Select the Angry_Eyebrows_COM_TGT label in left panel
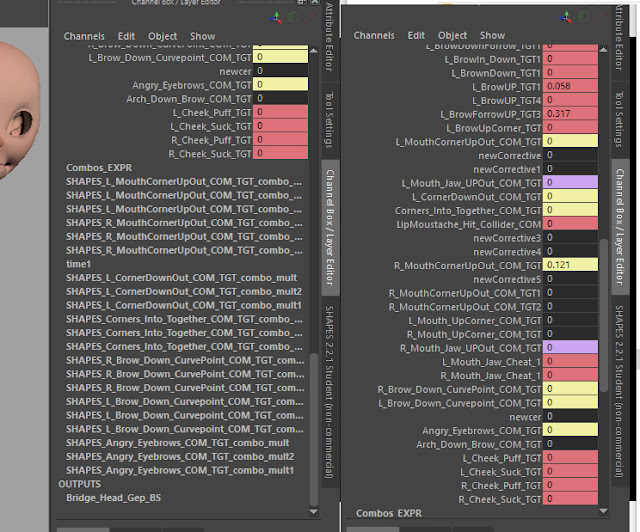 pyautogui.click(x=191, y=85)
